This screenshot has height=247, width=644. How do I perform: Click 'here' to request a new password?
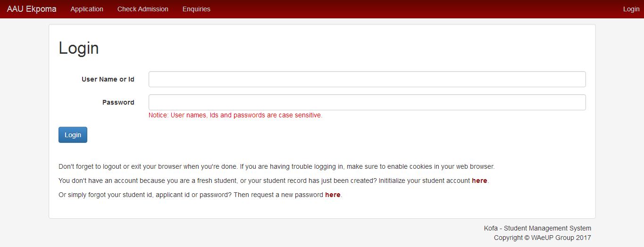coord(333,195)
